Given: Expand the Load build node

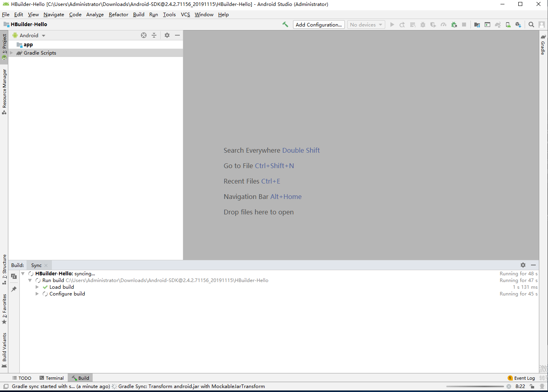Looking at the screenshot, I should point(37,287).
